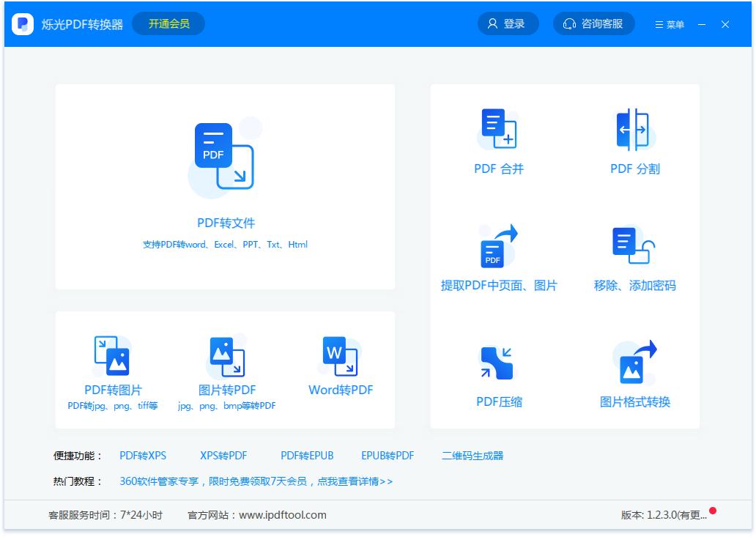Open the 图片转PDF converter
The width and height of the screenshot is (756, 537).
(225, 374)
